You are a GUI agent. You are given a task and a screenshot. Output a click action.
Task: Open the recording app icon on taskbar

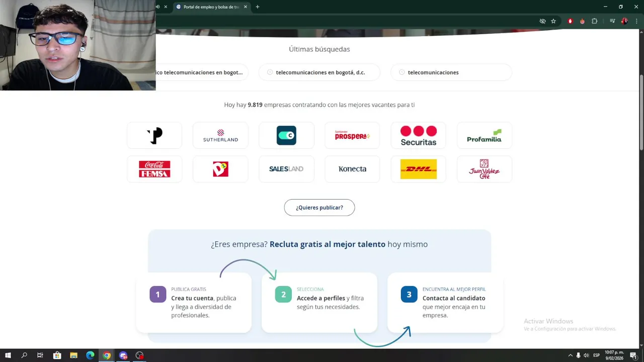pos(140,355)
